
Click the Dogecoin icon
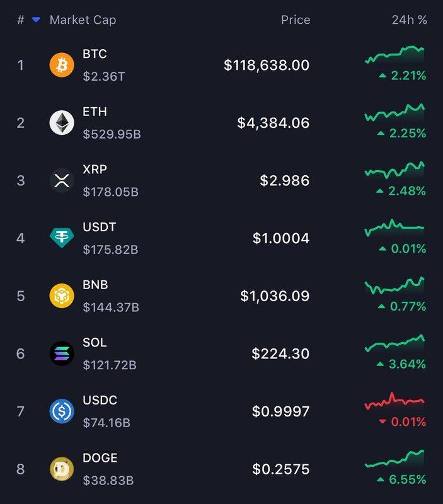[x=62, y=469]
